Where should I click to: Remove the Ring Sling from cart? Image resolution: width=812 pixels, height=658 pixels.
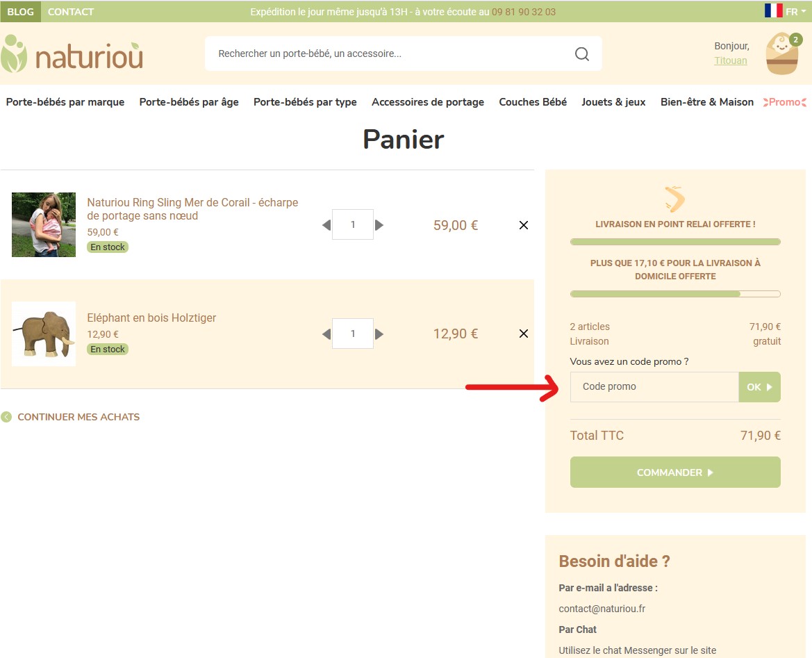pyautogui.click(x=524, y=225)
